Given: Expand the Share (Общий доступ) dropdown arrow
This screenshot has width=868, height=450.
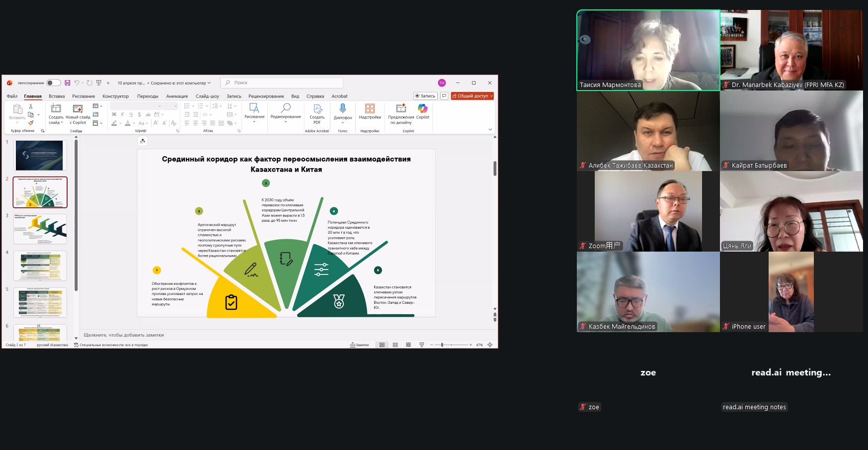Looking at the screenshot, I should coord(491,96).
